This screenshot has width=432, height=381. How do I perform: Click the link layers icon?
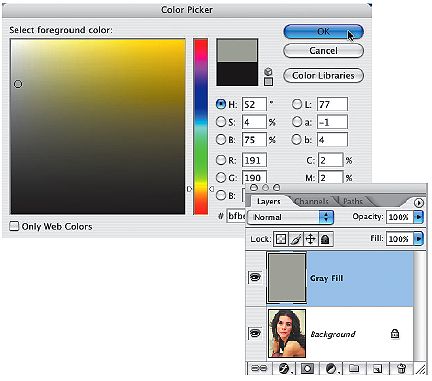click(259, 368)
